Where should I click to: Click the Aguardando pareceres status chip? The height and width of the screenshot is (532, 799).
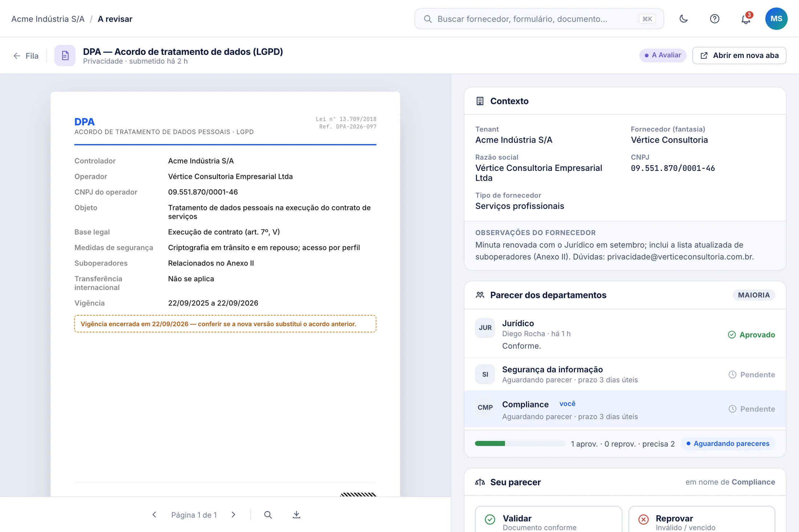pos(727,443)
